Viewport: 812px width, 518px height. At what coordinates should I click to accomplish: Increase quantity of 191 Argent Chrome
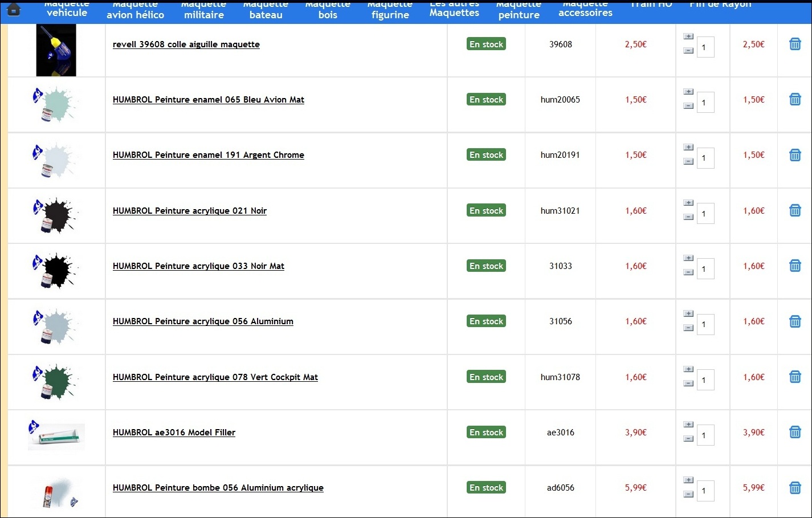(688, 148)
